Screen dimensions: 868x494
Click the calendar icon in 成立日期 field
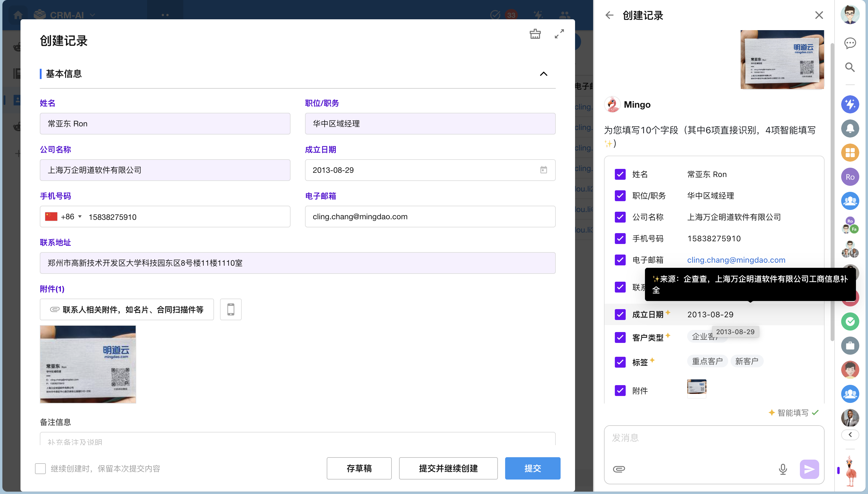543,170
